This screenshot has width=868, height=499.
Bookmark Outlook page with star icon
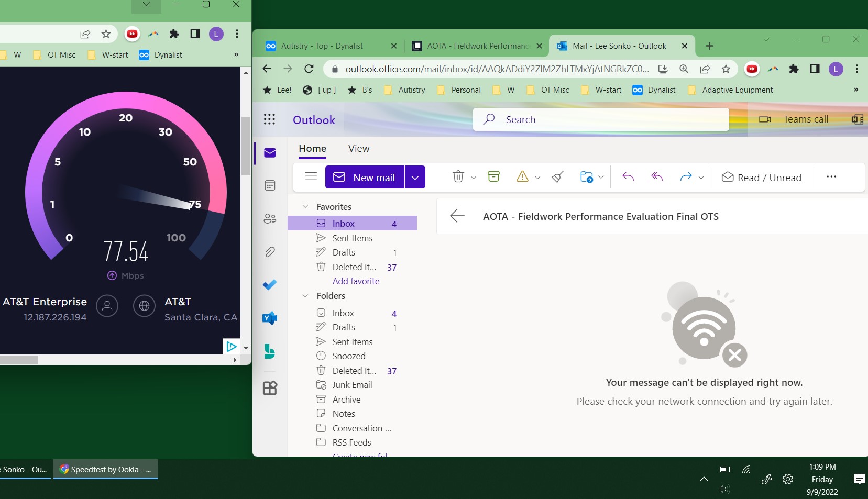[726, 69]
